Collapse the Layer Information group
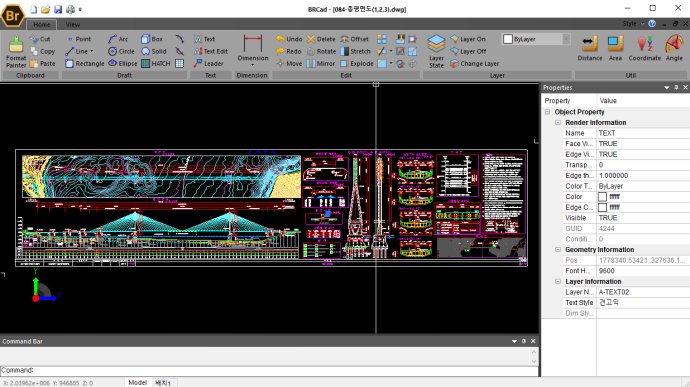The width and height of the screenshot is (690, 387). coord(558,281)
